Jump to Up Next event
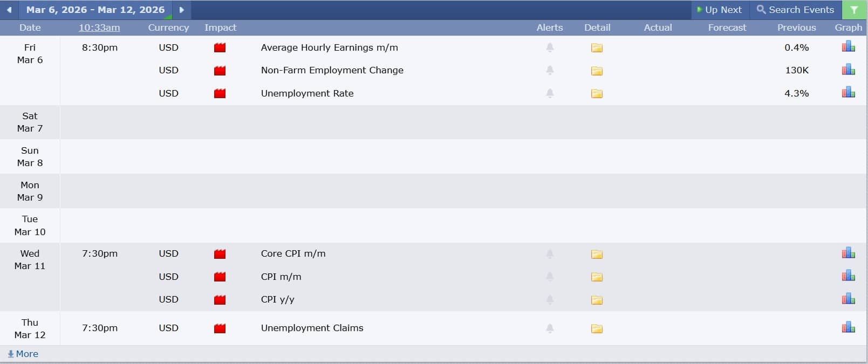 click(719, 10)
